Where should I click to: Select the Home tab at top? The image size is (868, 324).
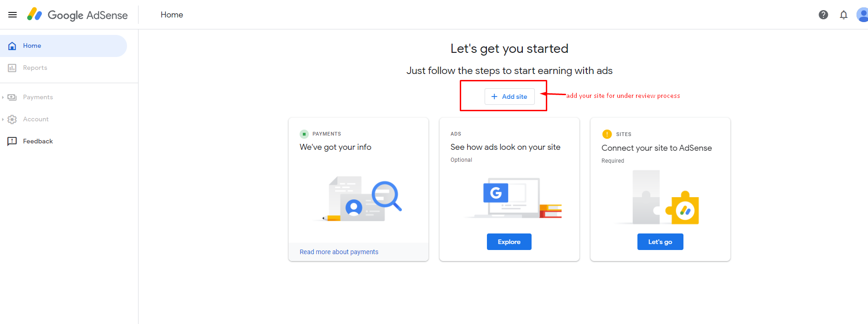coord(171,14)
